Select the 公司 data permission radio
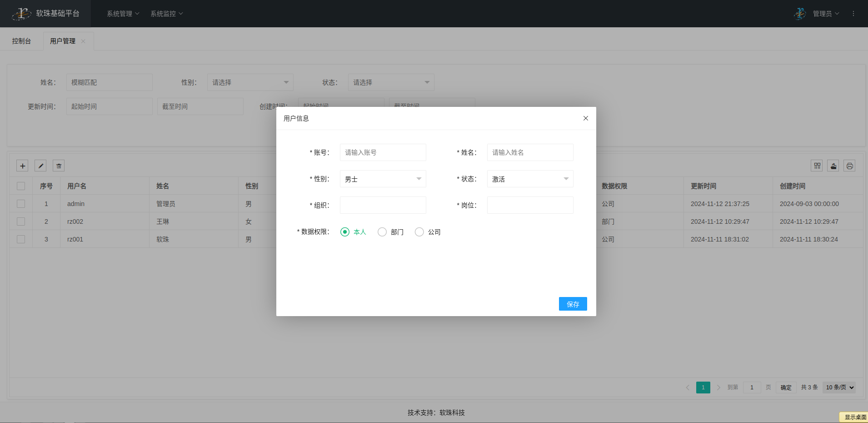 click(x=419, y=232)
